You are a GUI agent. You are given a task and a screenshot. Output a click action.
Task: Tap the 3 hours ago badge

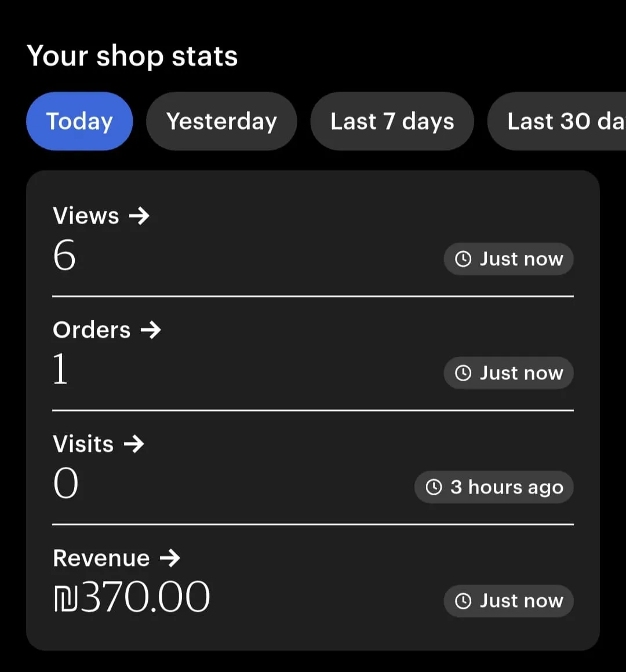494,487
